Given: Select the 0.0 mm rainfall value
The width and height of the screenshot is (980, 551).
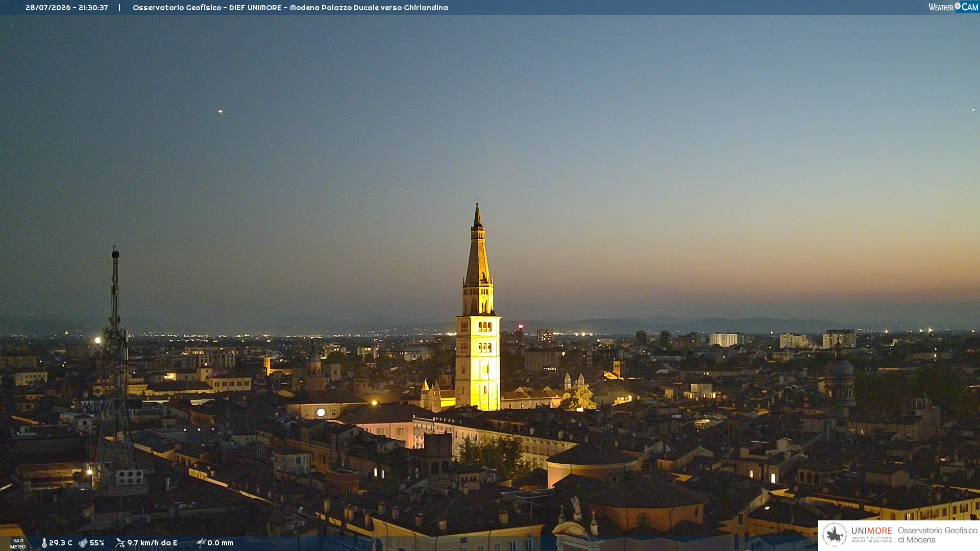Looking at the screenshot, I should tap(220, 543).
